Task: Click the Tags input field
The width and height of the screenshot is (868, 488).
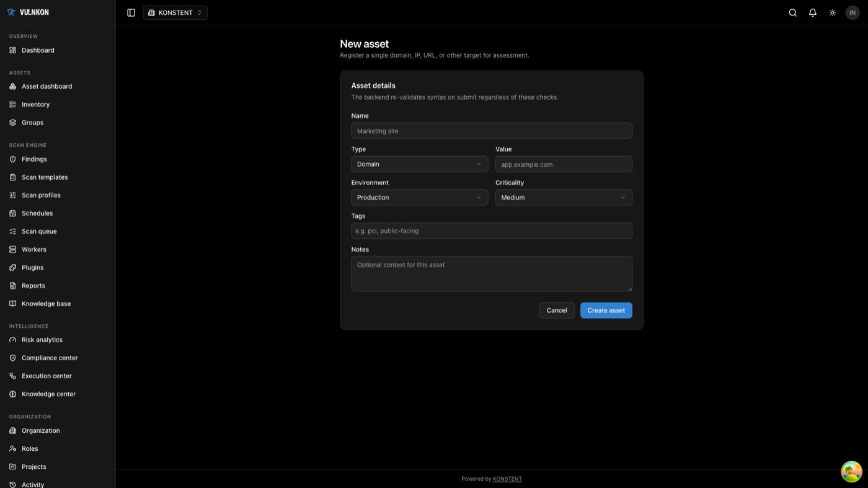Action: [492, 231]
